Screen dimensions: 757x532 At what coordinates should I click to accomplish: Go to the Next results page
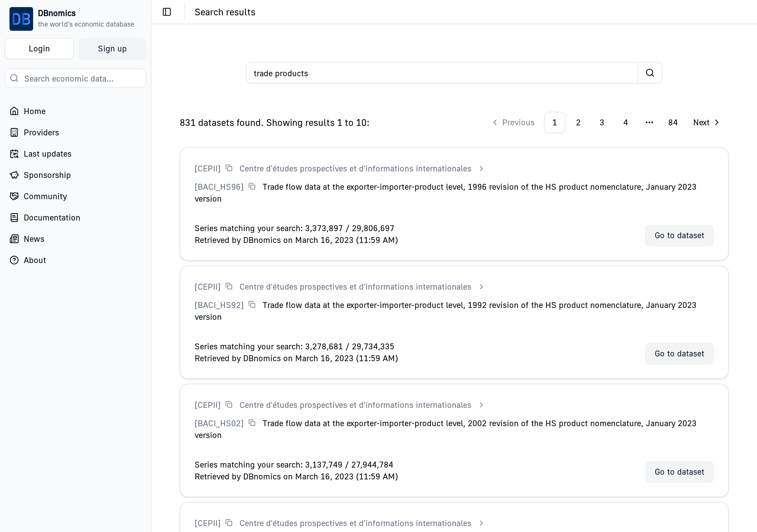(706, 123)
